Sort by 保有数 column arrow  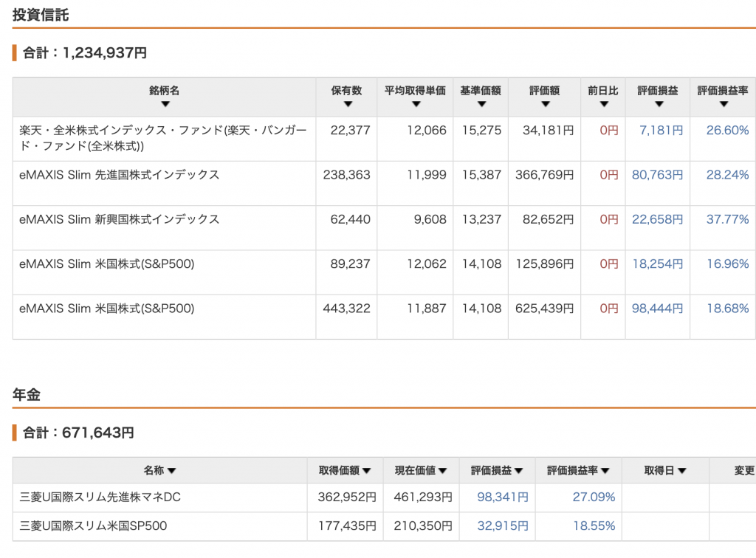pyautogui.click(x=348, y=104)
